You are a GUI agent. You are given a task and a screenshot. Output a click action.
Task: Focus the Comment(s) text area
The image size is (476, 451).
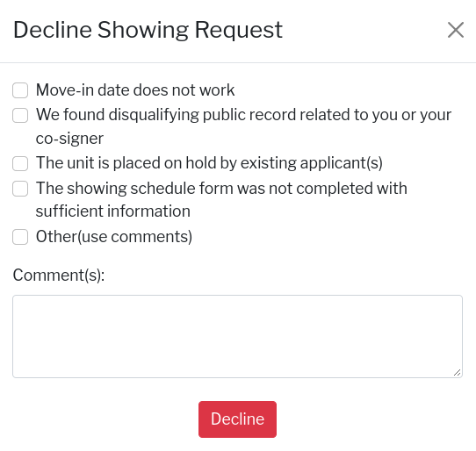point(237,336)
